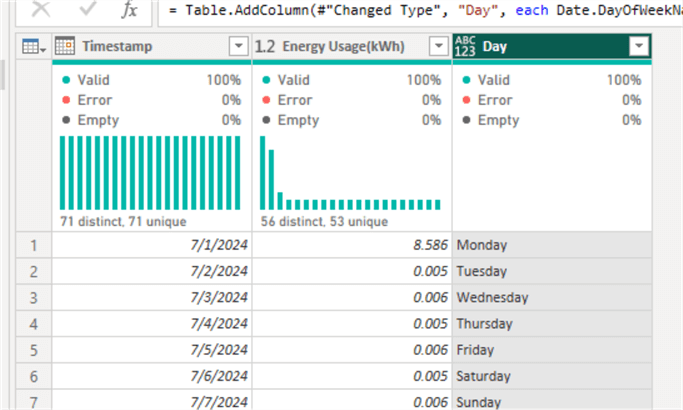Change Day data type via ABC123 icon

click(x=465, y=47)
